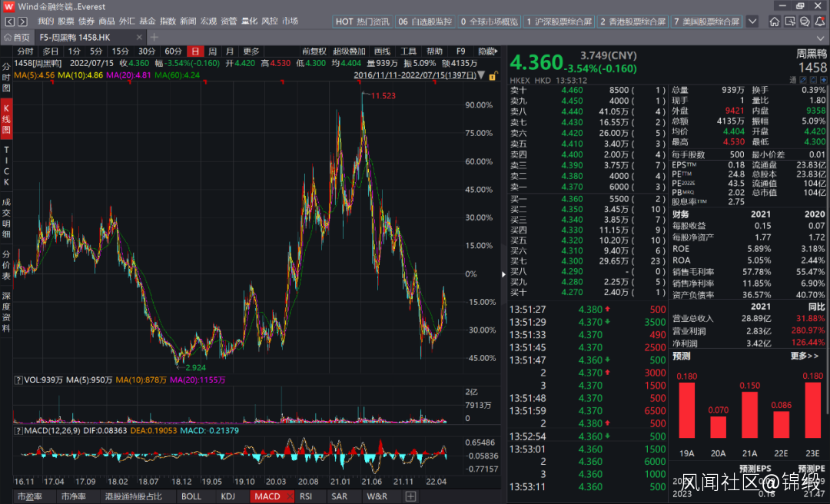Click the F9 deep data button

[x=460, y=51]
